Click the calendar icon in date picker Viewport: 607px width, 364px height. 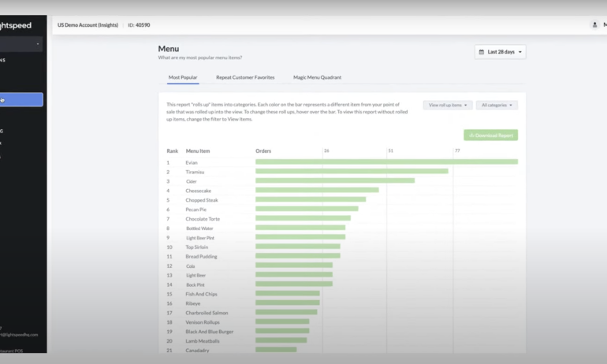tap(481, 52)
